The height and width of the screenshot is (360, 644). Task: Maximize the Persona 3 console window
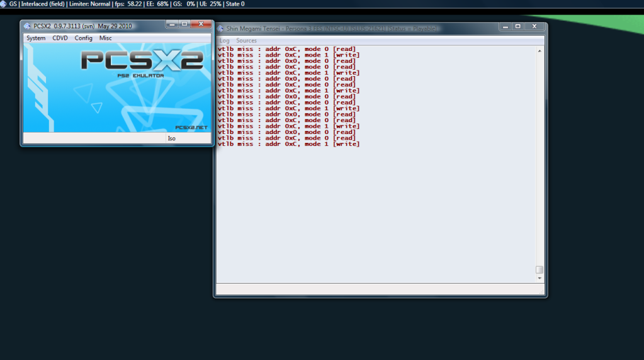(518, 26)
